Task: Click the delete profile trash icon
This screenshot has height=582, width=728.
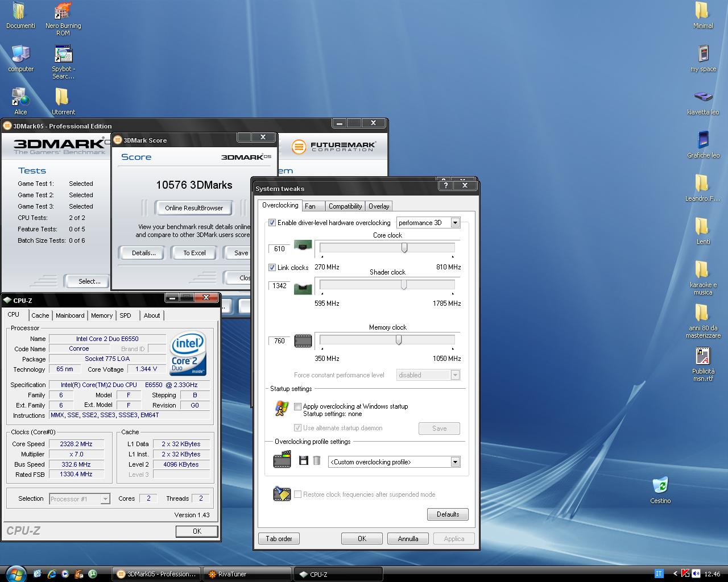Action: click(x=317, y=460)
